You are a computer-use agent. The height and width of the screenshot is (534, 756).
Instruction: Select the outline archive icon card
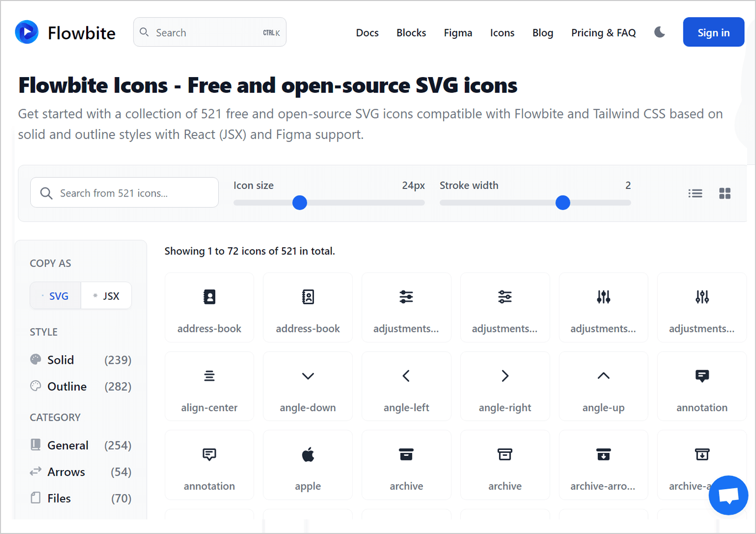(505, 465)
